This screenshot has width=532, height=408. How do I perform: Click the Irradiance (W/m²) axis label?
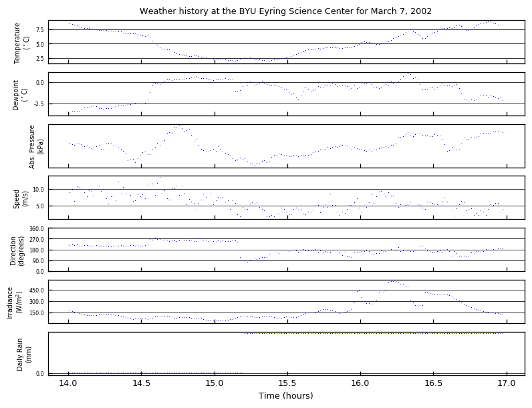click(13, 303)
